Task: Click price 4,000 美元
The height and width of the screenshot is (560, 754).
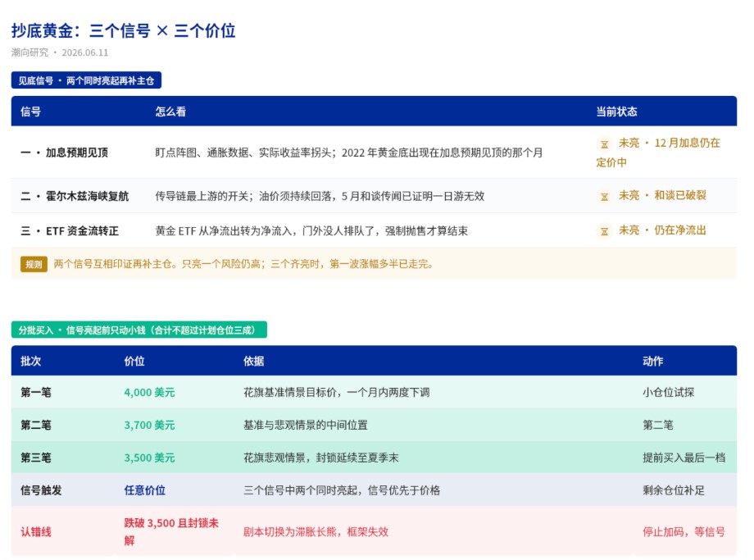Action: pyautogui.click(x=149, y=392)
